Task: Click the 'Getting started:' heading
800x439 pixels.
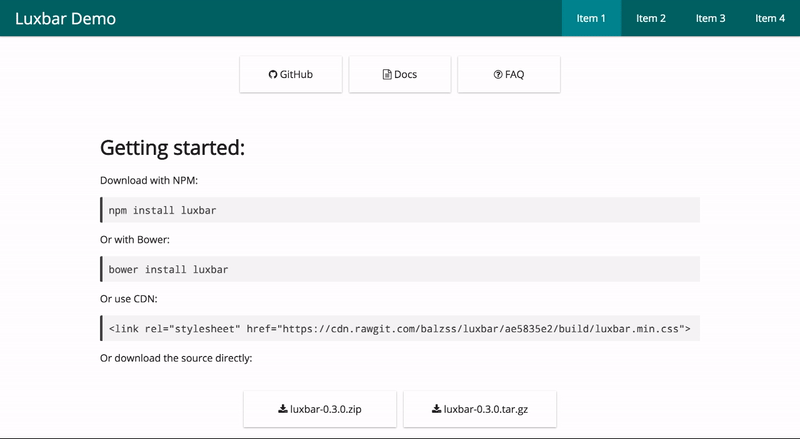Action: [172, 148]
